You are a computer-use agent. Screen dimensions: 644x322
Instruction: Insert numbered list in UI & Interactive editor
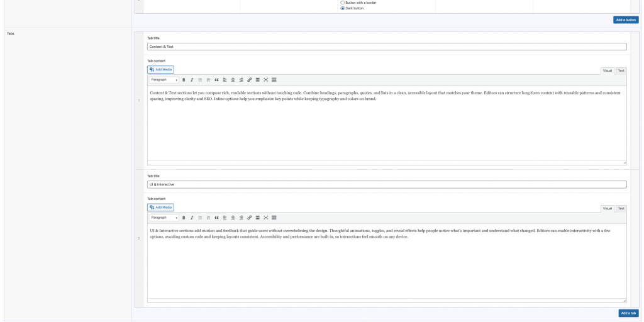point(208,218)
